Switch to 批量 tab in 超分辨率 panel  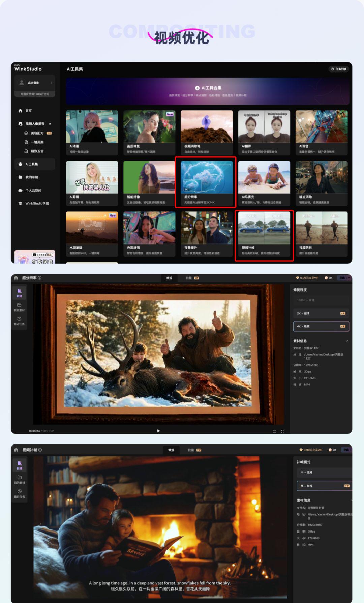[192, 278]
